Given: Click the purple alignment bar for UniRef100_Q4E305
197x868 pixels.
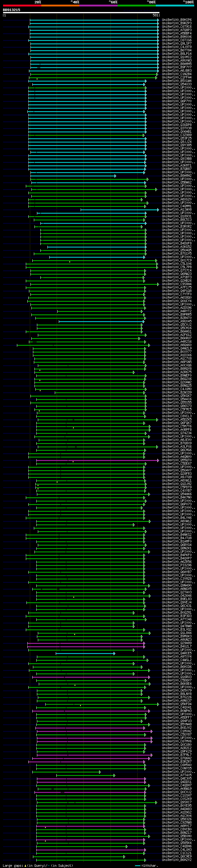Looking at the screenshot, I should [x=91, y=778].
